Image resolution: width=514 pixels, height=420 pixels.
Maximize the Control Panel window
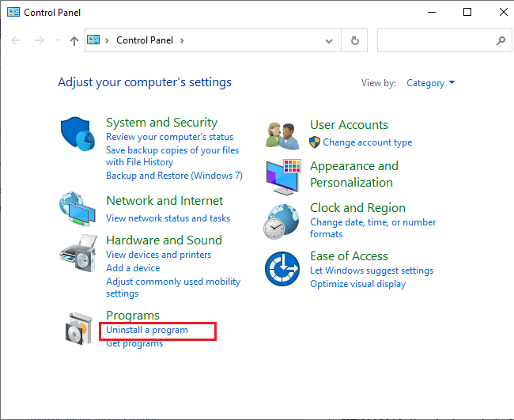click(467, 13)
